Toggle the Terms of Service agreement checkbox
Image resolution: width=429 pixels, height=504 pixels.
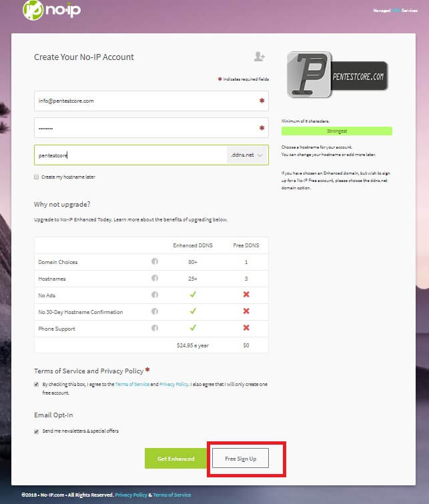pyautogui.click(x=36, y=385)
